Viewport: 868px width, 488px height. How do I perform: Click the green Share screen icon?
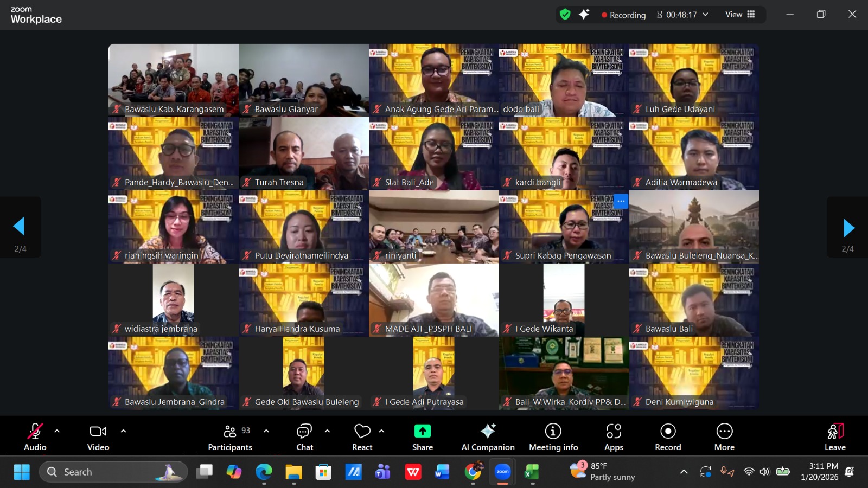[x=422, y=432]
